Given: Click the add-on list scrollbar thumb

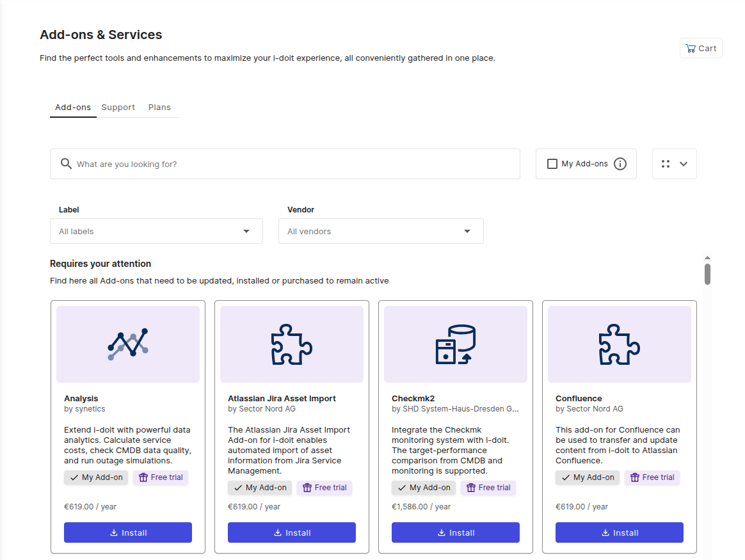Looking at the screenshot, I should pyautogui.click(x=707, y=273).
